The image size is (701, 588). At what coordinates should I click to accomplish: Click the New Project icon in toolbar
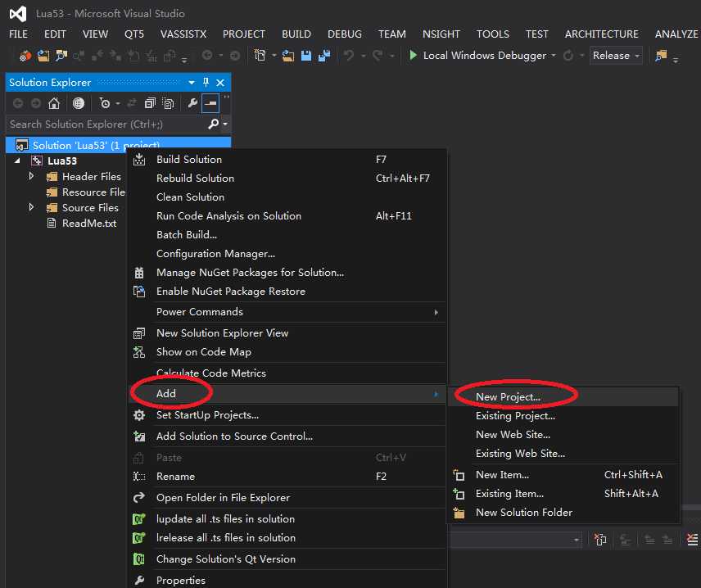pyautogui.click(x=260, y=56)
